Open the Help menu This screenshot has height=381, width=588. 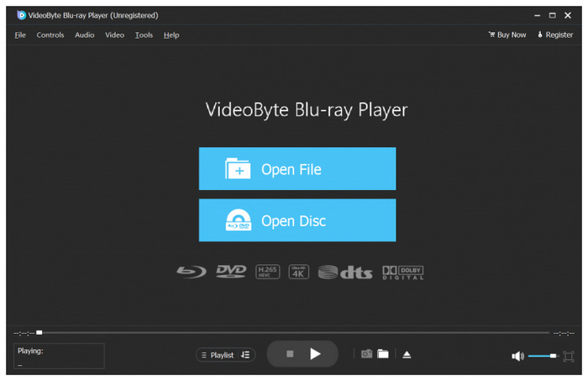(x=171, y=35)
